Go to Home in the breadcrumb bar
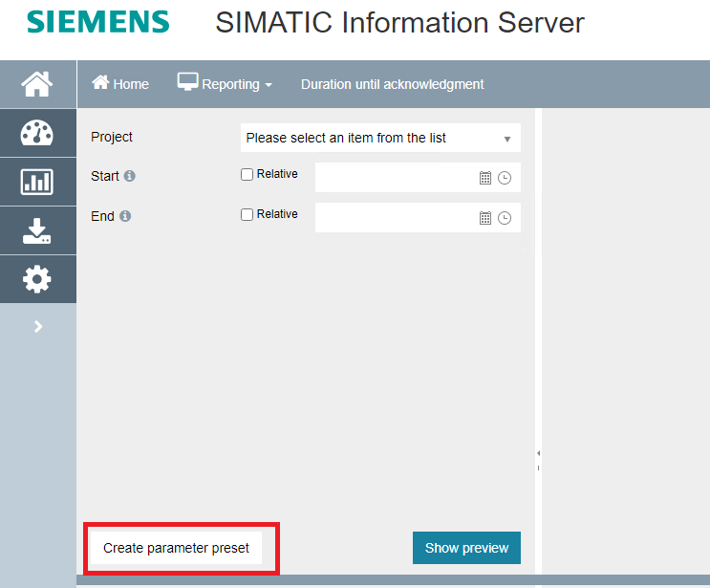Screen dimensions: 710x588 120,84
